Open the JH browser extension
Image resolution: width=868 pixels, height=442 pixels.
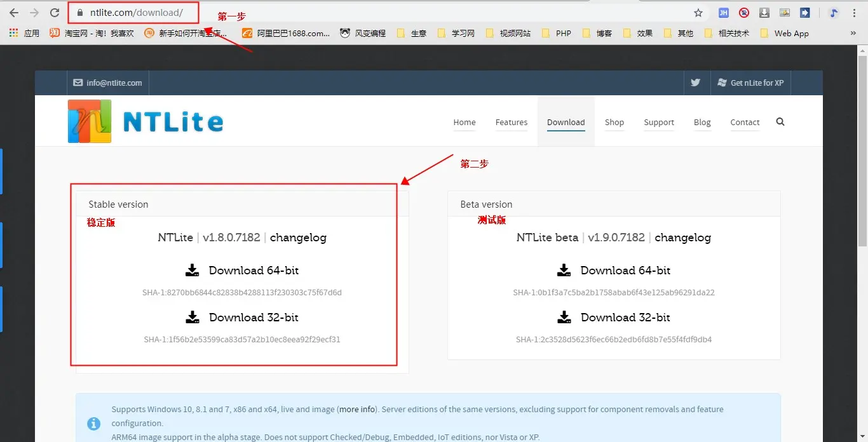[724, 13]
